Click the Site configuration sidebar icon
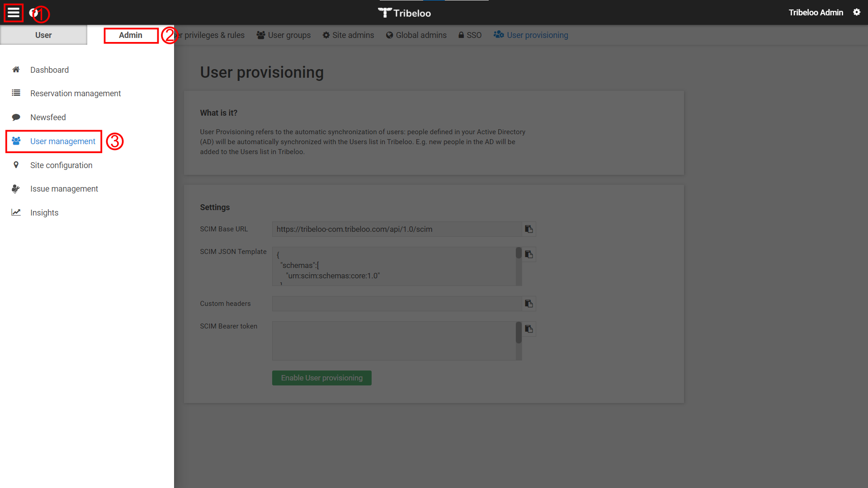Image resolution: width=868 pixels, height=488 pixels. click(x=16, y=165)
